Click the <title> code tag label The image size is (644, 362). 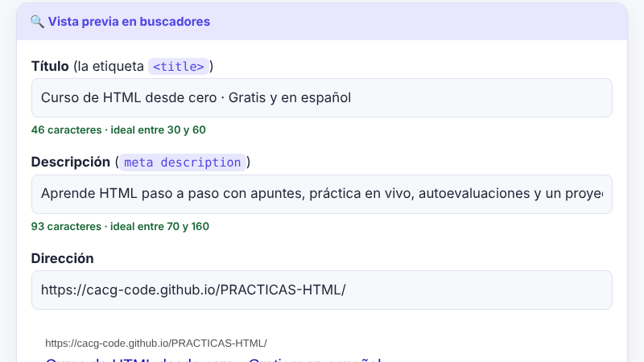178,67
